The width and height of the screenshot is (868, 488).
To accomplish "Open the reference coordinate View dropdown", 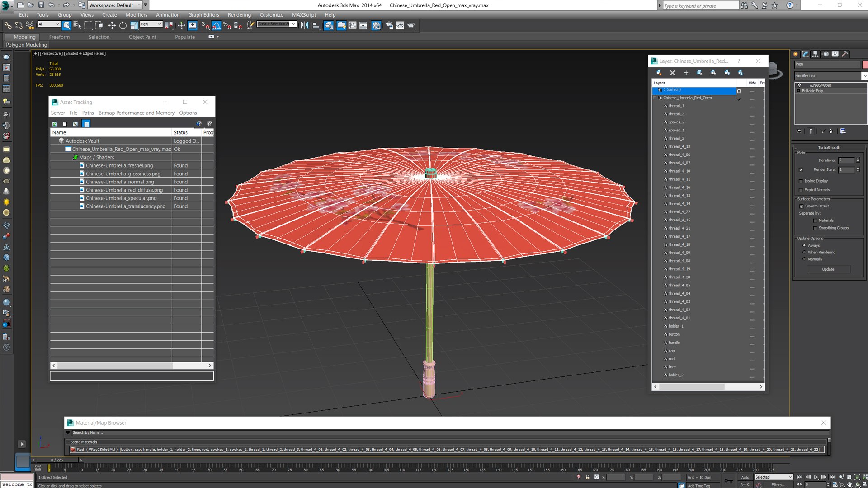I will 151,24.
